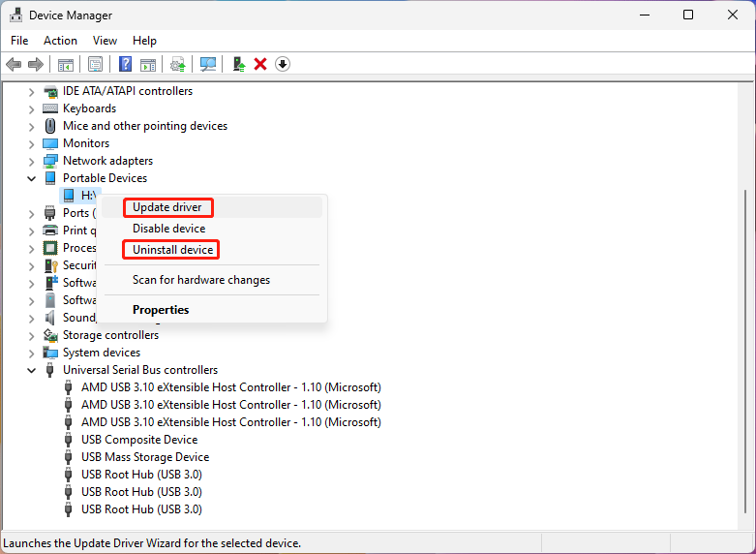Click the Keyboards category icon
The image size is (756, 554).
(x=50, y=108)
